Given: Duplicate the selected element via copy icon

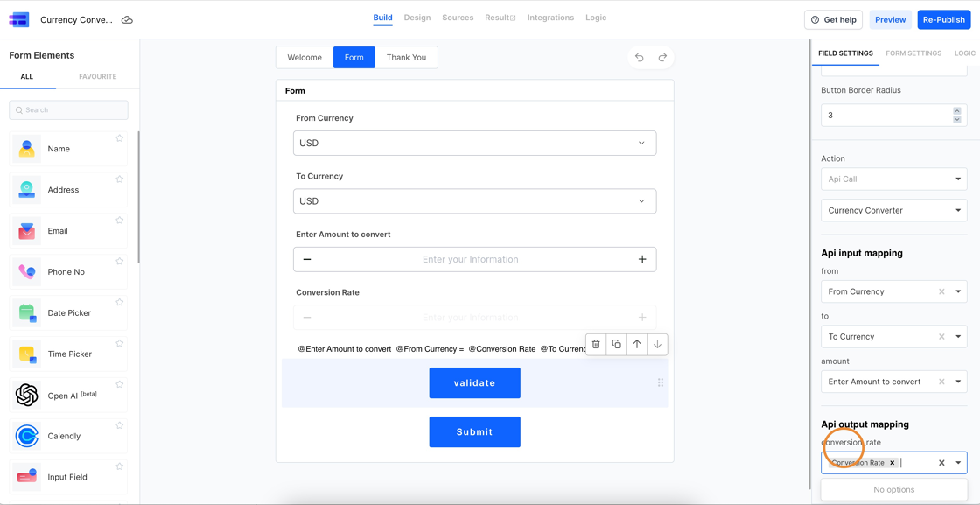Looking at the screenshot, I should click(616, 345).
